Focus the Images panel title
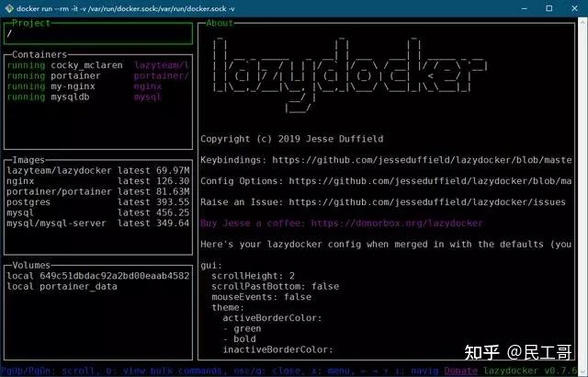 tap(28, 160)
